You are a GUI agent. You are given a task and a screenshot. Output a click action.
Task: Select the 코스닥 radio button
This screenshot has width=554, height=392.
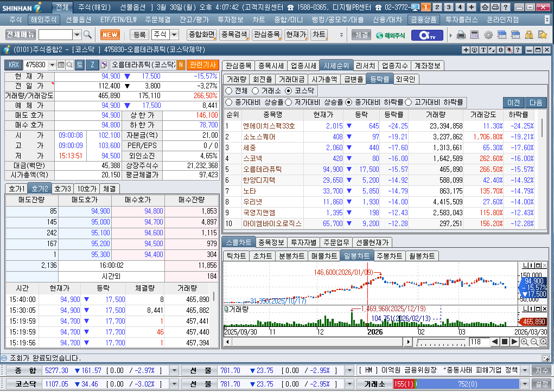(288, 91)
